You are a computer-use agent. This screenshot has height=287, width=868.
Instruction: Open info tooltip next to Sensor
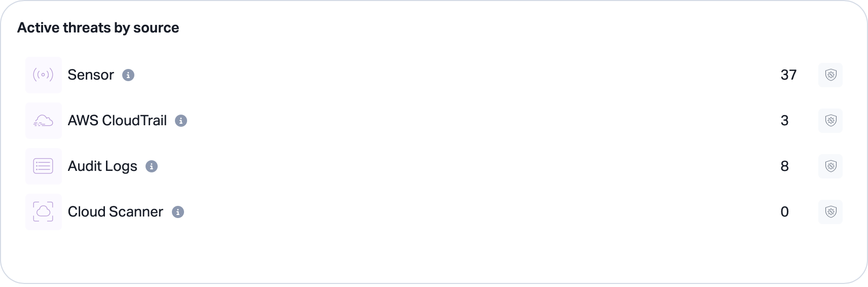[128, 75]
